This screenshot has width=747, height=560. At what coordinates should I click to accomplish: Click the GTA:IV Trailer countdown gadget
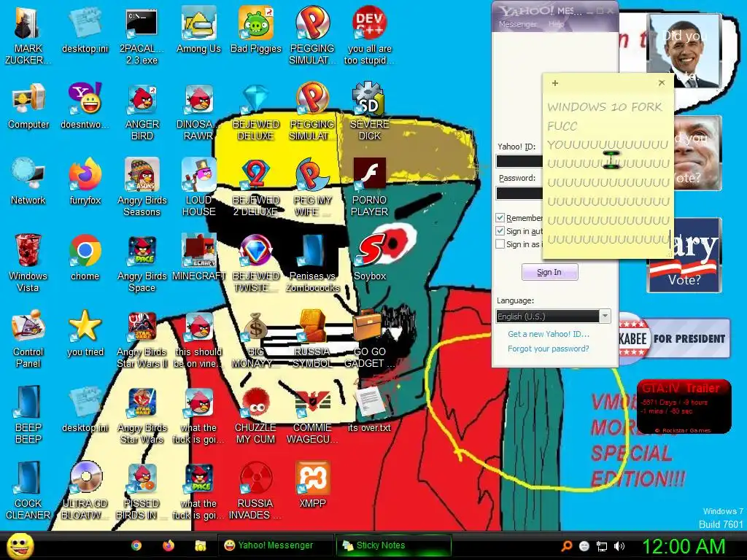684,407
